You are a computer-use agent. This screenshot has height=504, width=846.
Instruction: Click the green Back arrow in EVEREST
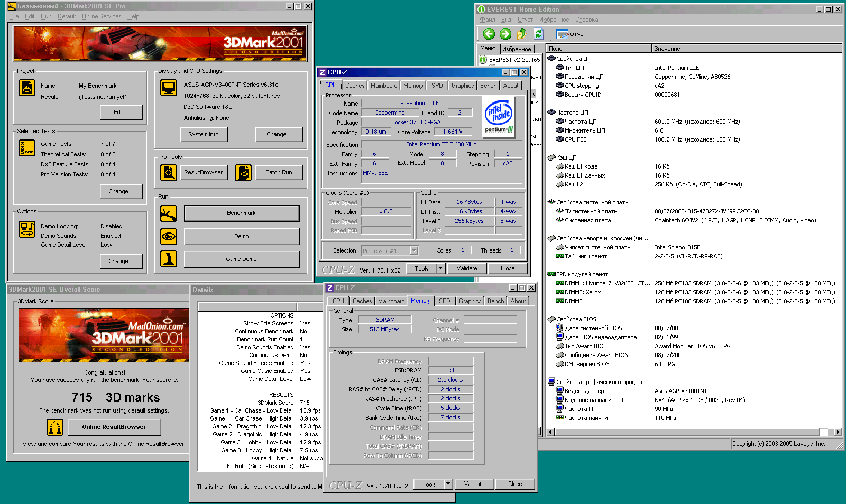pos(489,34)
